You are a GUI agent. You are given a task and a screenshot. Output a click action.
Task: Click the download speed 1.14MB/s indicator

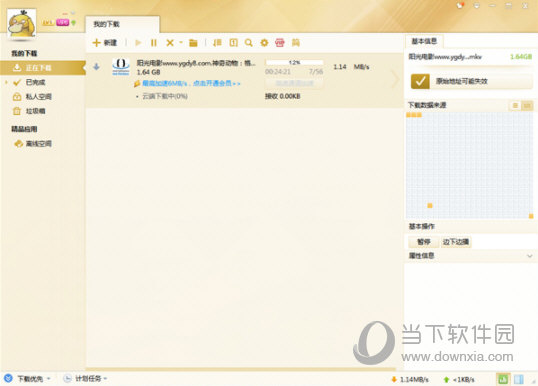click(x=410, y=379)
